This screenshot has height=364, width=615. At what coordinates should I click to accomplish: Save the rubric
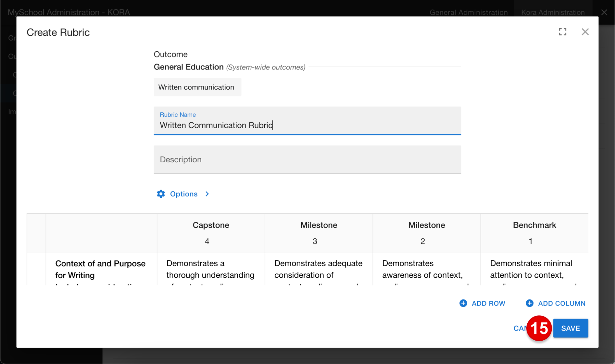pyautogui.click(x=570, y=328)
